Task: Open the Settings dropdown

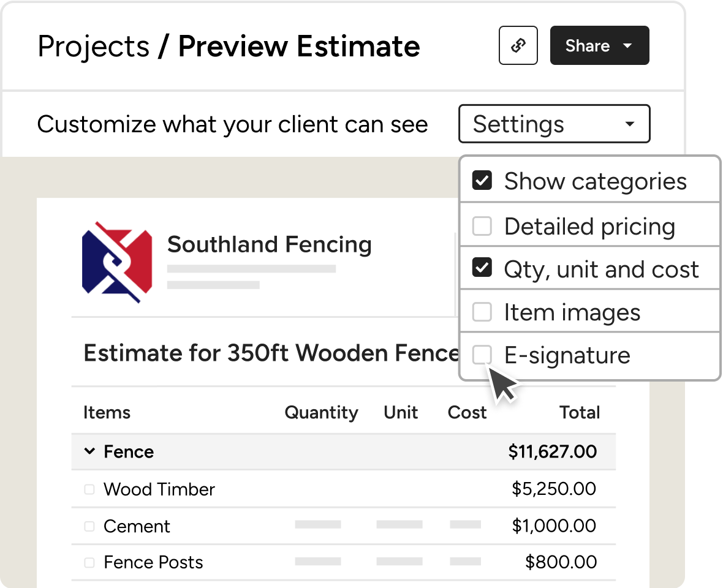Action: [x=554, y=124]
